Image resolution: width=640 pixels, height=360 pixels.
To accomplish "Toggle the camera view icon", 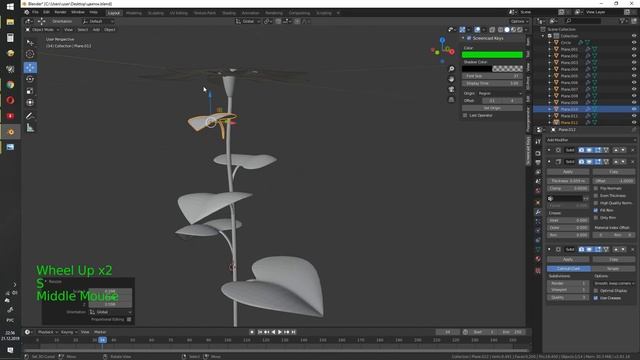I will tap(451, 89).
